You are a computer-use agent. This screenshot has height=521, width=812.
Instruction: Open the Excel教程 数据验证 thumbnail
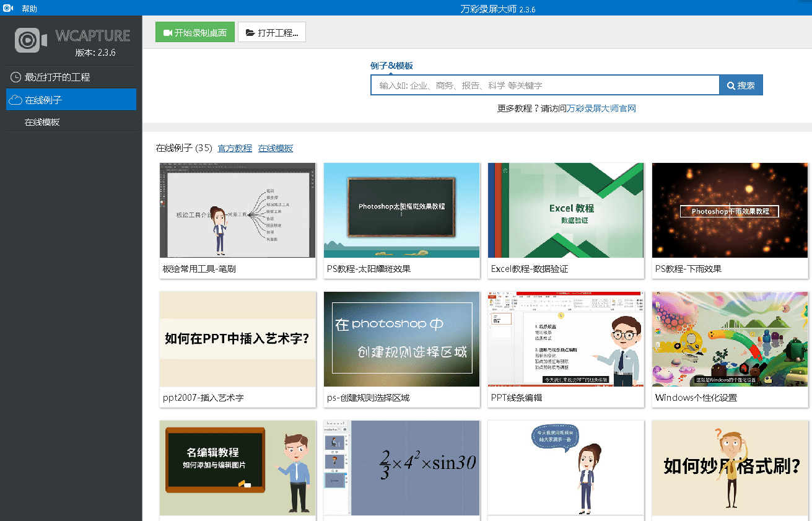point(566,210)
